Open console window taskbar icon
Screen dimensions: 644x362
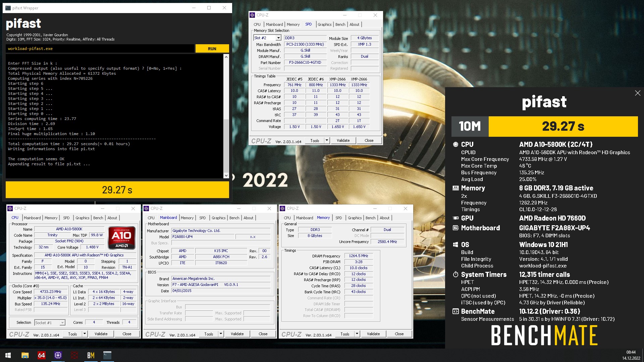(x=107, y=355)
